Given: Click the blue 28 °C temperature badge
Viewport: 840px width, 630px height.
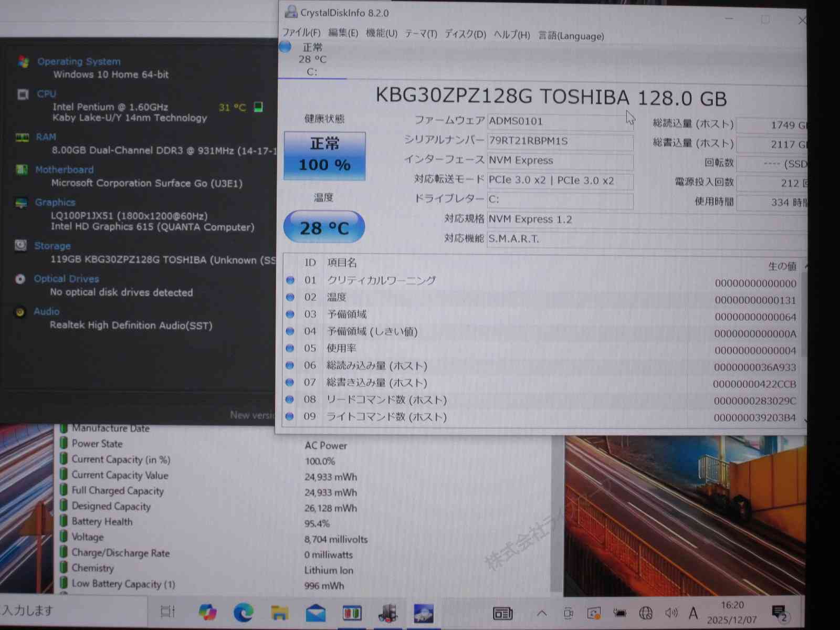Looking at the screenshot, I should coord(324,227).
